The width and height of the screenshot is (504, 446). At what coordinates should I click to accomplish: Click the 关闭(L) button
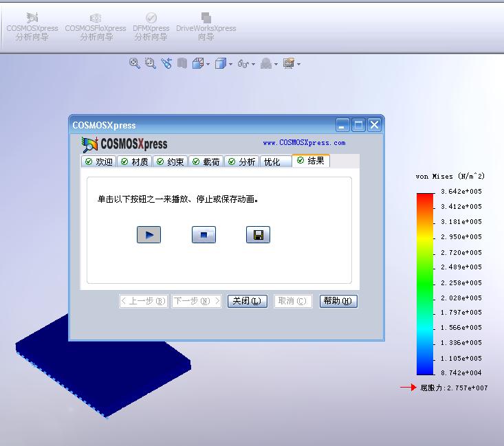pos(247,301)
